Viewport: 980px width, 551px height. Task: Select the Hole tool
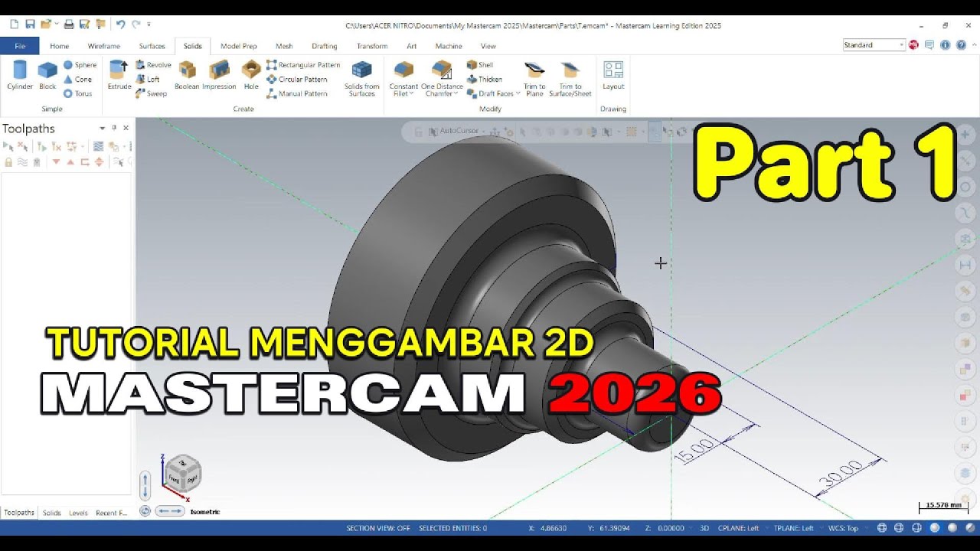pos(251,77)
